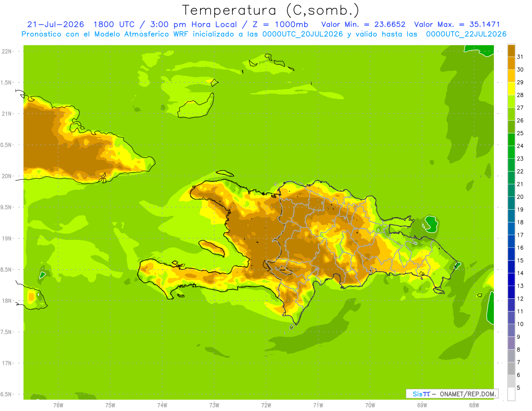The width and height of the screenshot is (532, 411).
Task: Click the '18N' latitude label
Action: pyautogui.click(x=7, y=301)
